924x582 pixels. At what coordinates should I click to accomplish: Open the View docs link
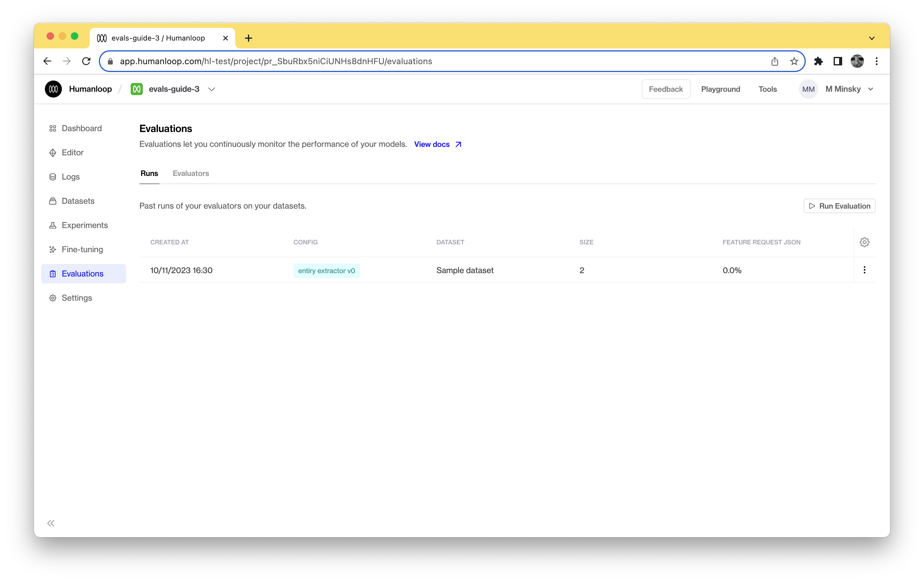coord(432,144)
